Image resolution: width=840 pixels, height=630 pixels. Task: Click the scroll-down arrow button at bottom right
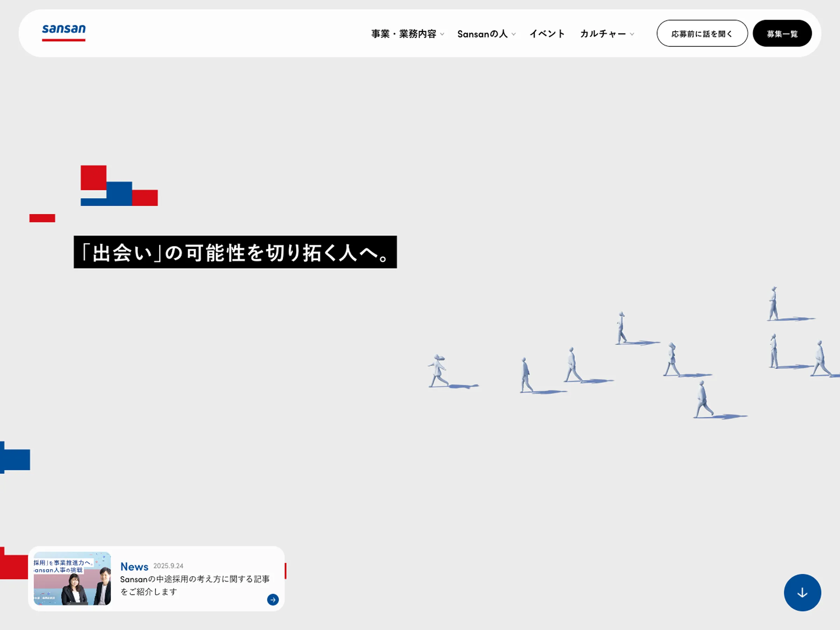click(802, 593)
